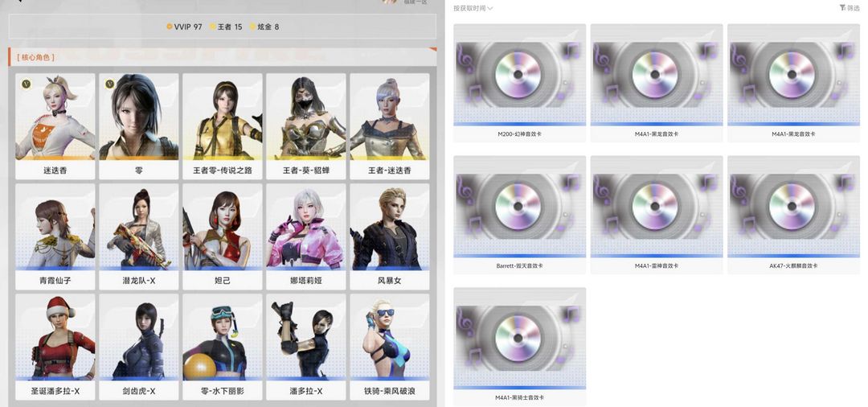
Task: View the 零-水下丽影 character card
Action: (x=223, y=347)
